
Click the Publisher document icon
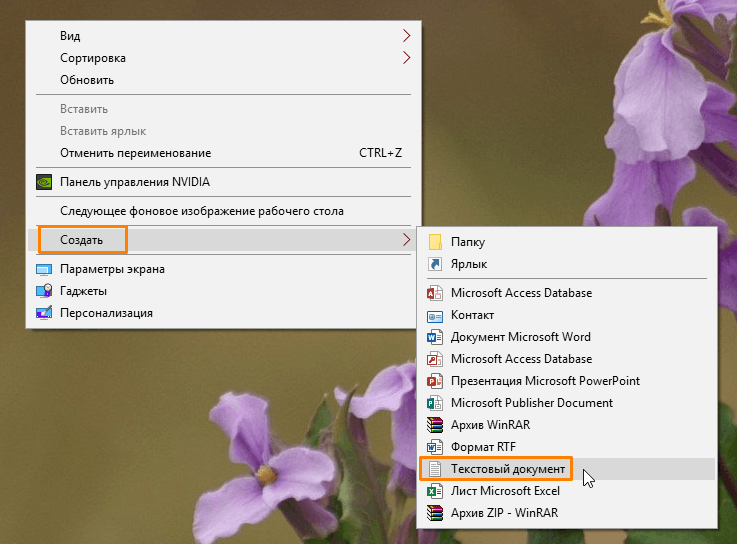(435, 403)
